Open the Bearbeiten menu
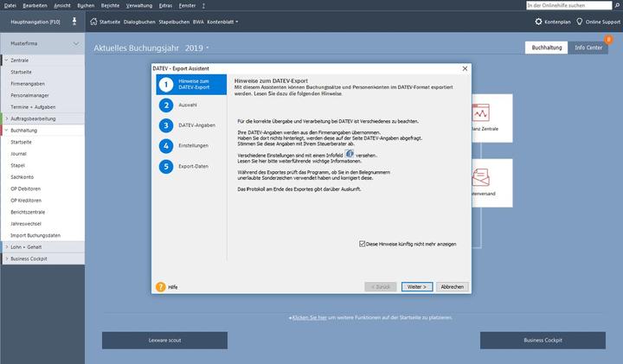The height and width of the screenshot is (364, 623). pyautogui.click(x=35, y=5)
